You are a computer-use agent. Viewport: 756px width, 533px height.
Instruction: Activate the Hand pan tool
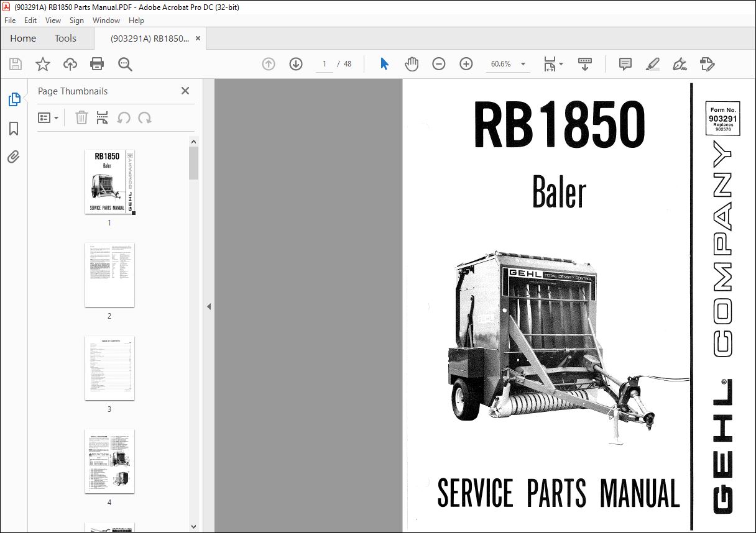coord(412,64)
